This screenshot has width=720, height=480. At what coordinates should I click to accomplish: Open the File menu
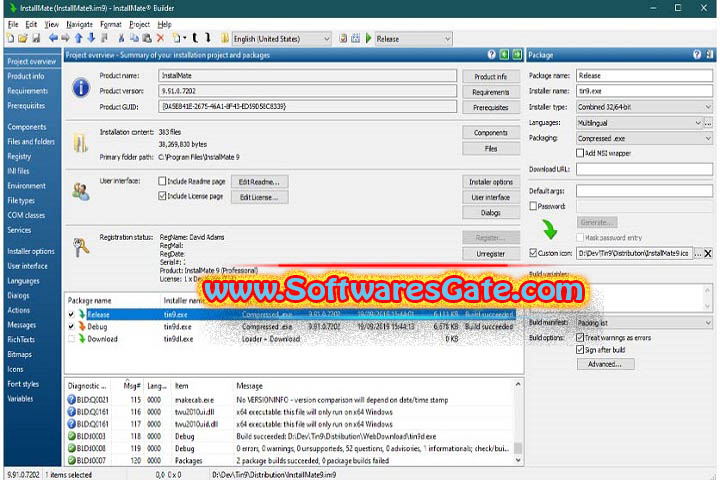click(x=13, y=24)
